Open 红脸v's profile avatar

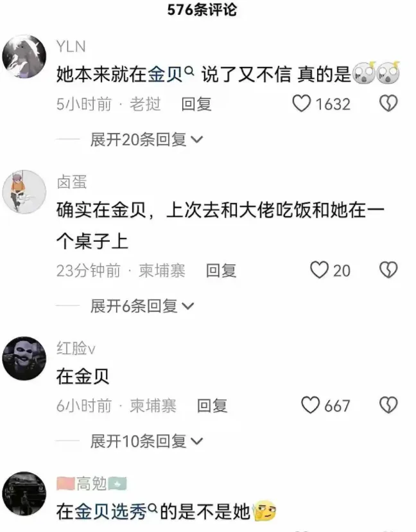(24, 359)
